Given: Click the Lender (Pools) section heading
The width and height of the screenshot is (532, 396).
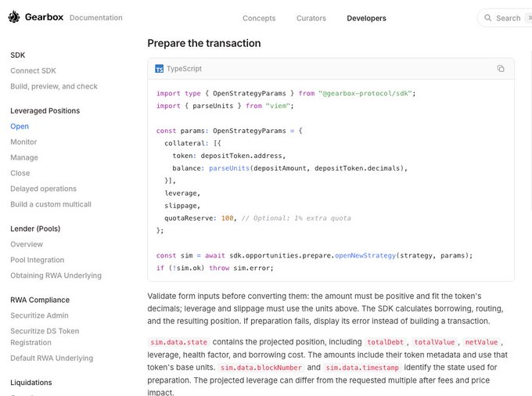Looking at the screenshot, I should (x=35, y=229).
